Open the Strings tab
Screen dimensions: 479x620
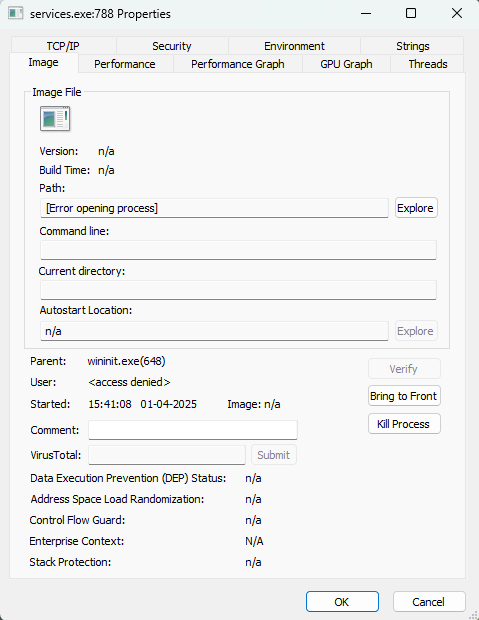412,46
